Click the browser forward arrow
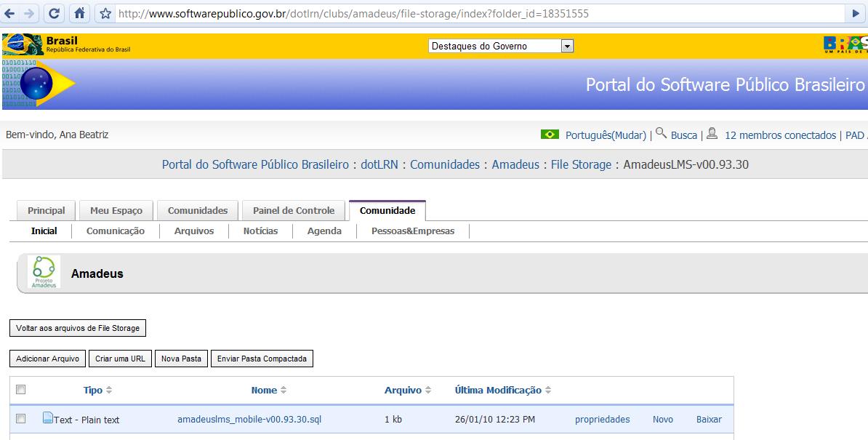 point(29,13)
